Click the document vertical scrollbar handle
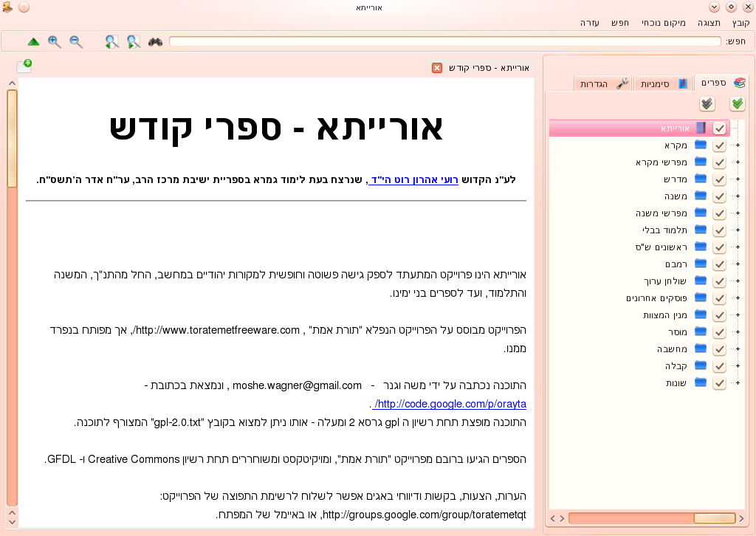The image size is (756, 536). point(12,138)
